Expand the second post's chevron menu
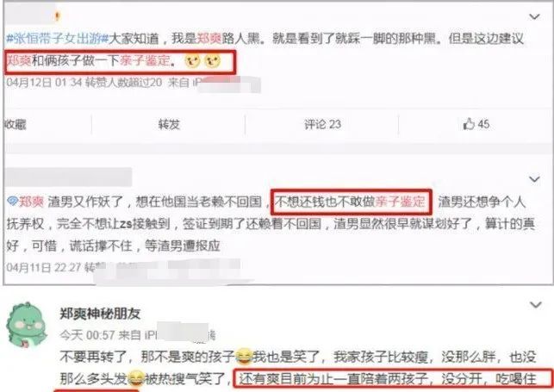Image resolution: width=554 pixels, height=392 pixels. (x=534, y=179)
